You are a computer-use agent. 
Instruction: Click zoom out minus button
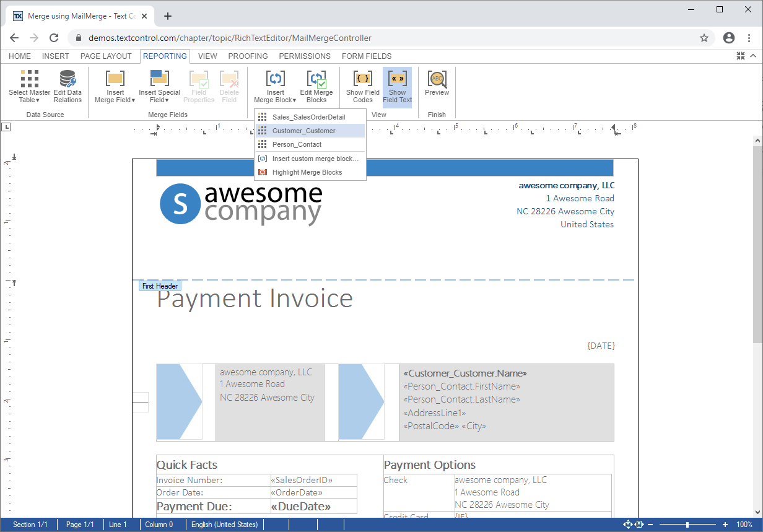tap(652, 525)
